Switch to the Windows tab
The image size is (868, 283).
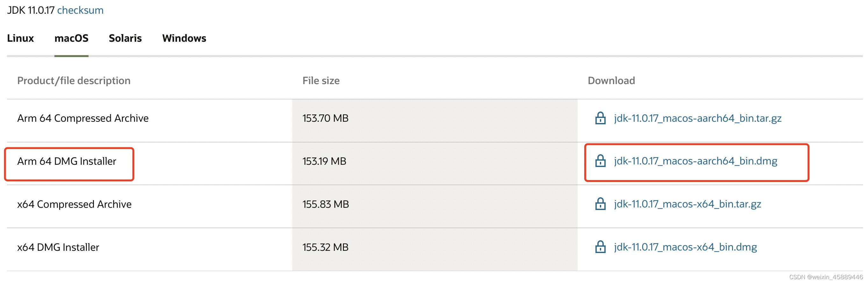click(184, 38)
